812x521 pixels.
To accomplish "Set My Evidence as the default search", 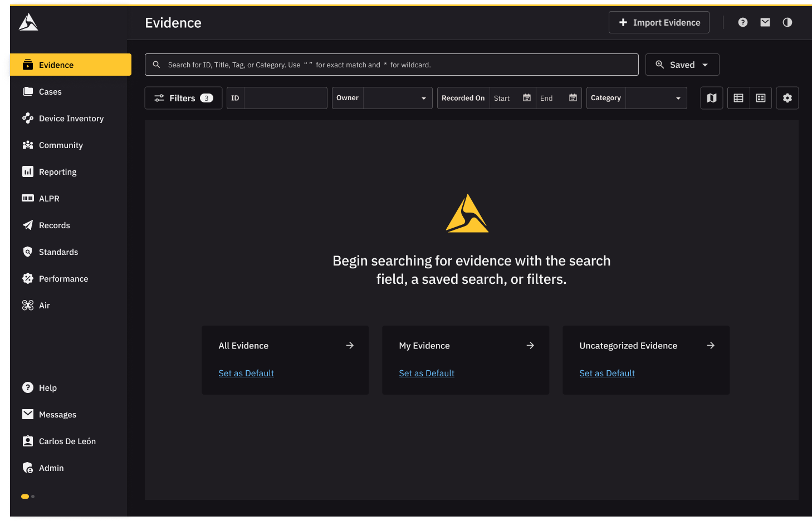I will (x=427, y=373).
